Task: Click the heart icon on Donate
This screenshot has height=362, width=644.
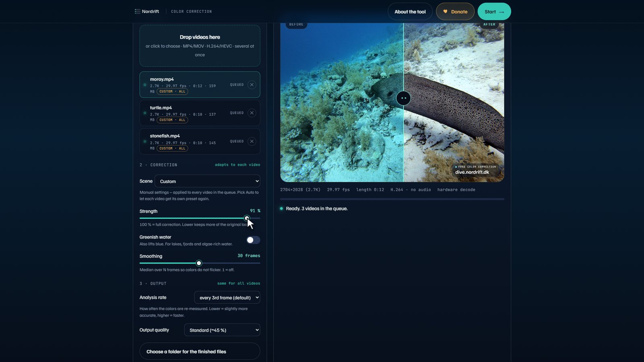Action: 445,12
